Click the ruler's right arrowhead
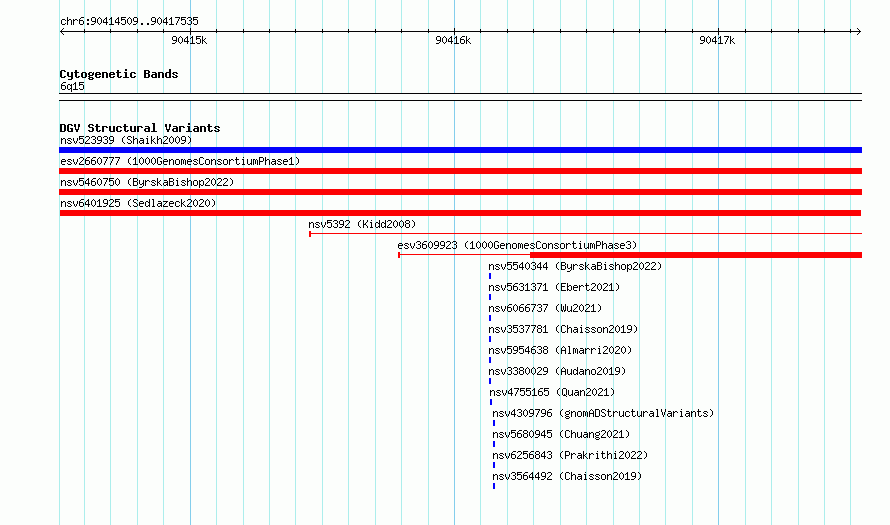This screenshot has width=890, height=525. [858, 31]
